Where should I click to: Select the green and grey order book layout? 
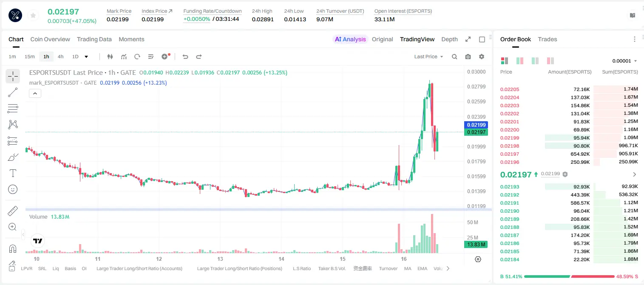[x=535, y=61]
